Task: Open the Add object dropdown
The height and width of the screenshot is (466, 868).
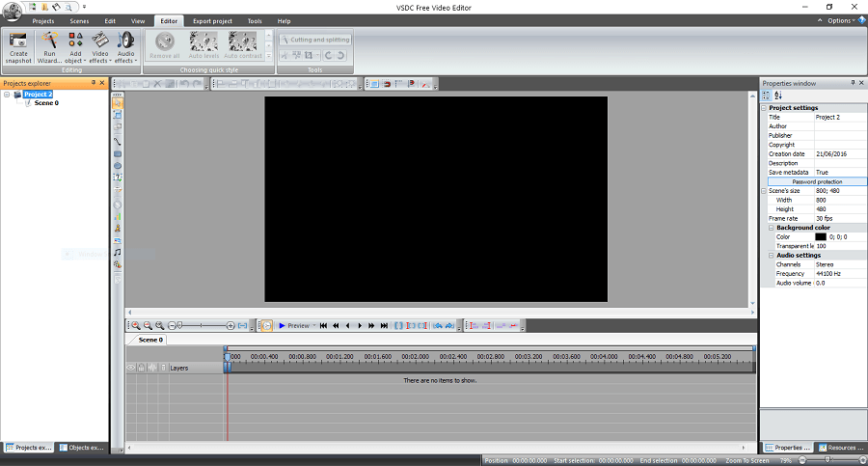Action: click(75, 47)
